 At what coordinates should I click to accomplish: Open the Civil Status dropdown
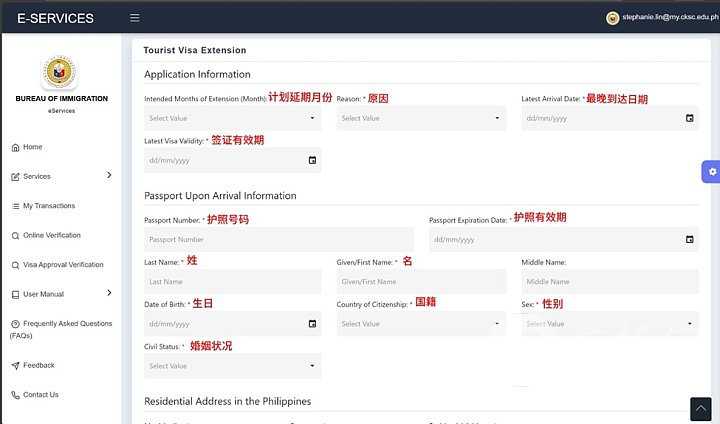(x=232, y=366)
